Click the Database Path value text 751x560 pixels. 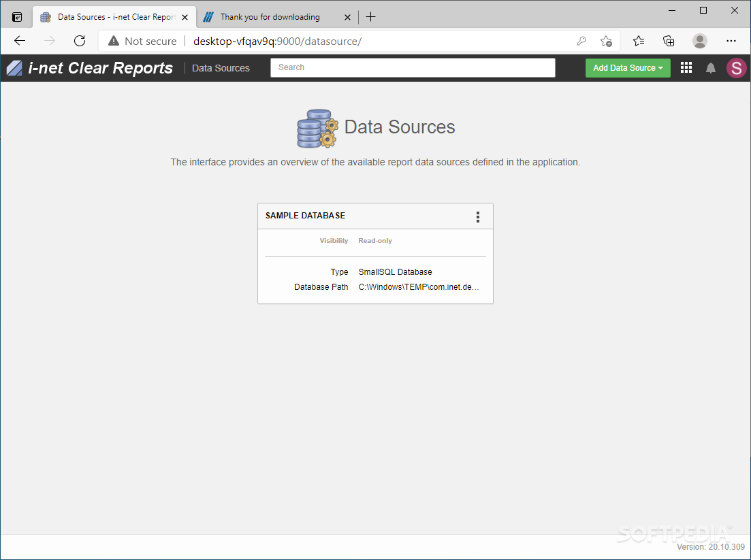(x=419, y=287)
